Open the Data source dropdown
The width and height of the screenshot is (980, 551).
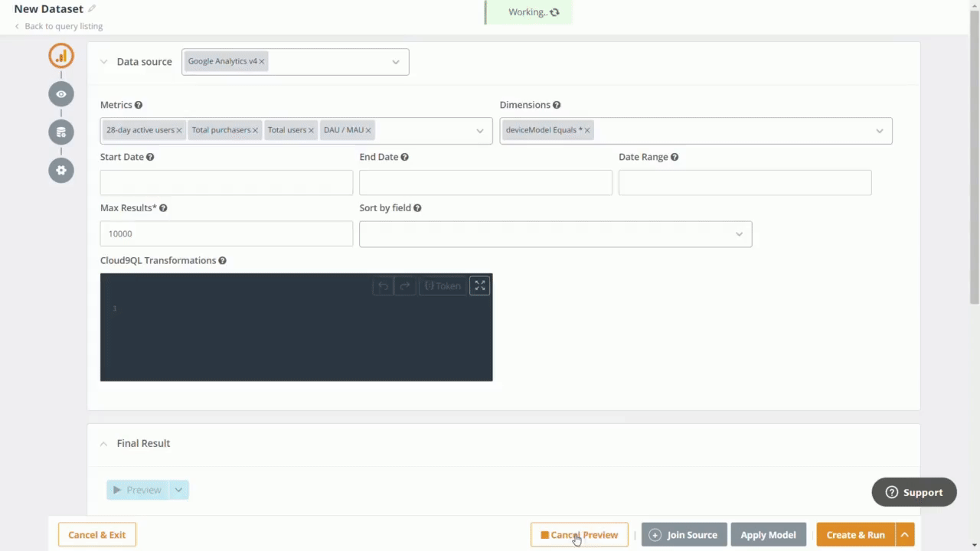[396, 62]
